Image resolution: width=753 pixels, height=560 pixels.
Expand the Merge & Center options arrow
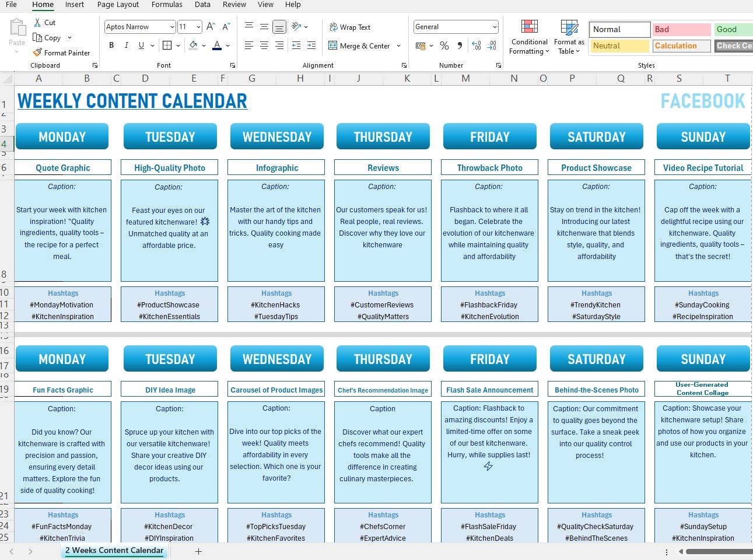coord(399,45)
